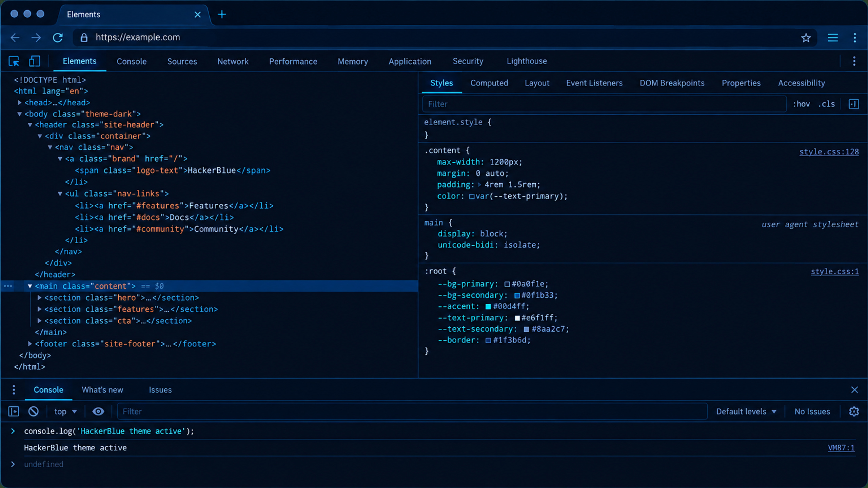The image size is (868, 488).
Task: Switch to the Sources panel tab
Action: 182,61
